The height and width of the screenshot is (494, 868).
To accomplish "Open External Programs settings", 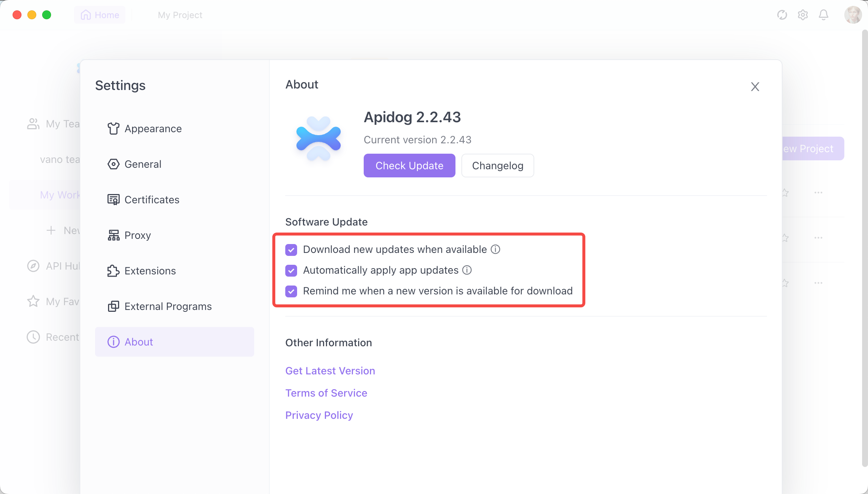I will pos(168,306).
